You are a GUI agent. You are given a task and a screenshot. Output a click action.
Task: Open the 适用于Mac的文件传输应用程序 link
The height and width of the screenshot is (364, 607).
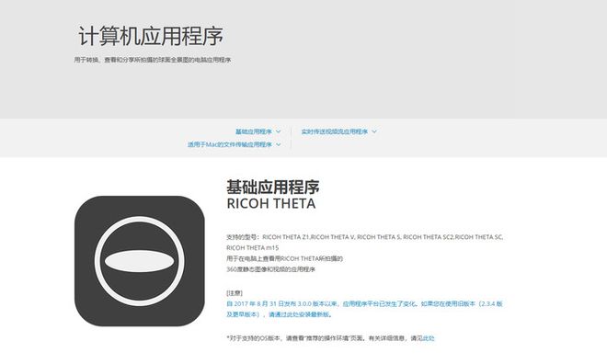(x=230, y=144)
